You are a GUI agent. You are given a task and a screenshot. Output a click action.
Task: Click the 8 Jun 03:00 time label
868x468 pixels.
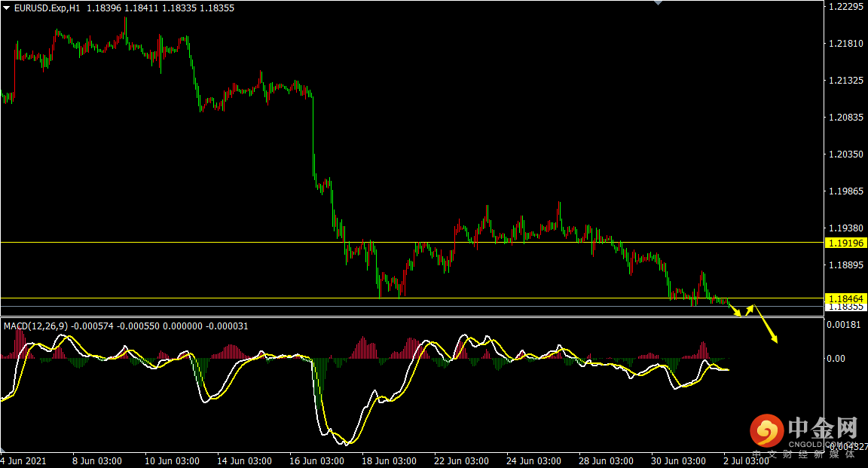[97, 460]
